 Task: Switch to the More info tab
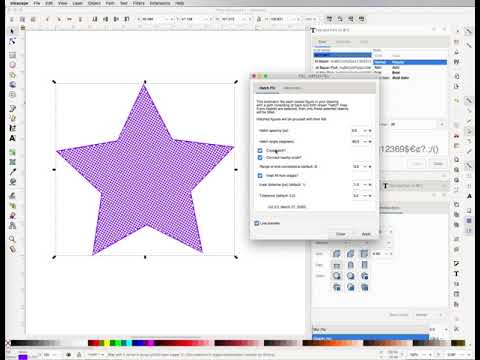[x=292, y=88]
